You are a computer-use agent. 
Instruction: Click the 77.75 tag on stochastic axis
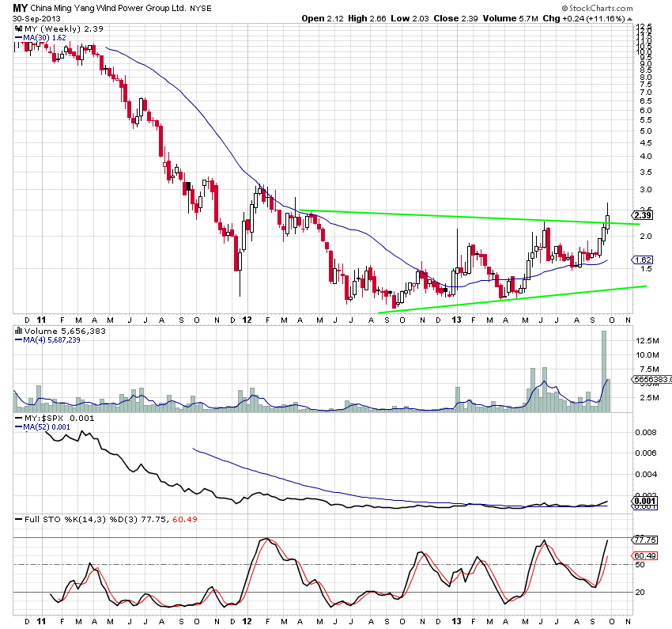tap(645, 540)
